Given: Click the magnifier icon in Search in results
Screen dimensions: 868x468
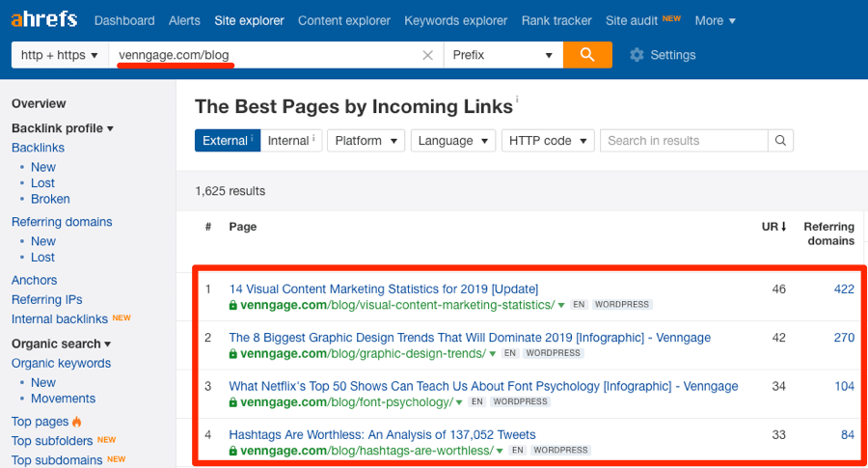Looking at the screenshot, I should coord(780,141).
